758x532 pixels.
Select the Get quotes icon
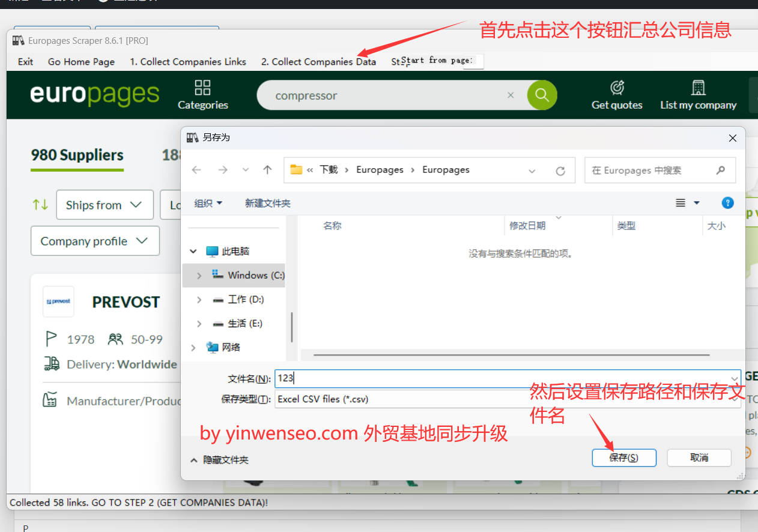click(x=617, y=89)
